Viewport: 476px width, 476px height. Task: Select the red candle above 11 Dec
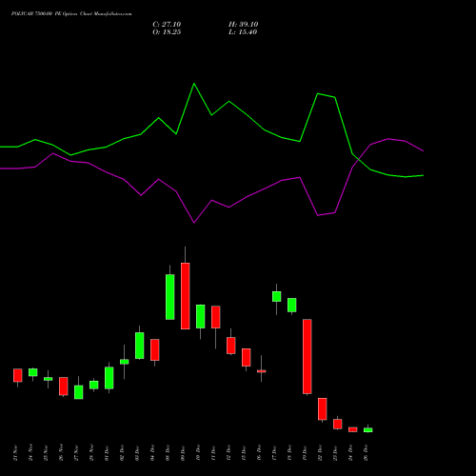pyautogui.click(x=216, y=317)
